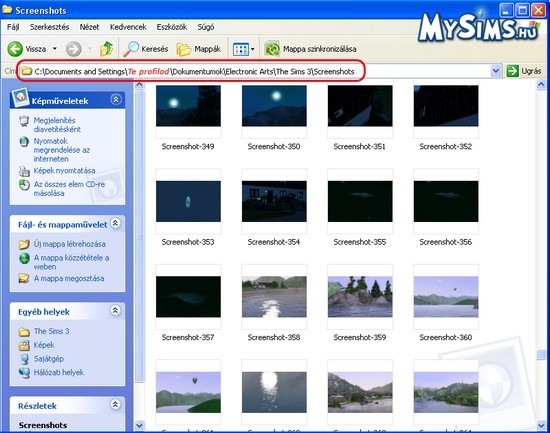Open Keresés search tool
This screenshot has width=550, height=433.
(146, 49)
